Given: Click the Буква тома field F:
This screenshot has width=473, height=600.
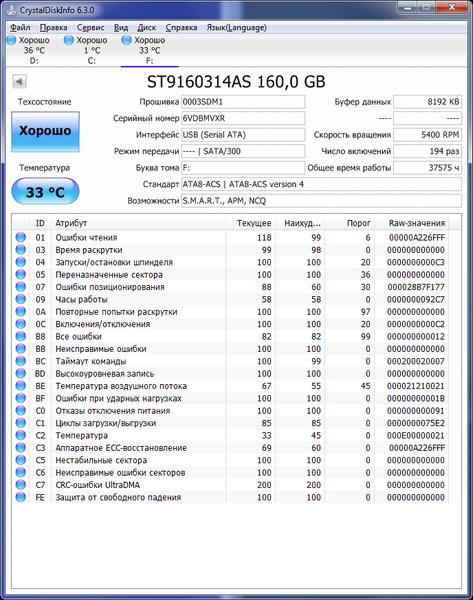Looking at the screenshot, I should point(243,168).
